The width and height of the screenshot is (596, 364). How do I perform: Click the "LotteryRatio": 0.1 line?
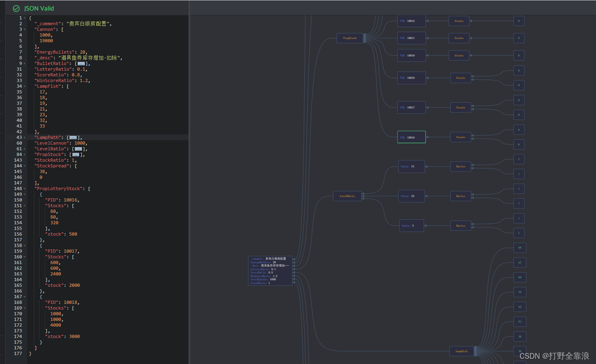coord(61,69)
